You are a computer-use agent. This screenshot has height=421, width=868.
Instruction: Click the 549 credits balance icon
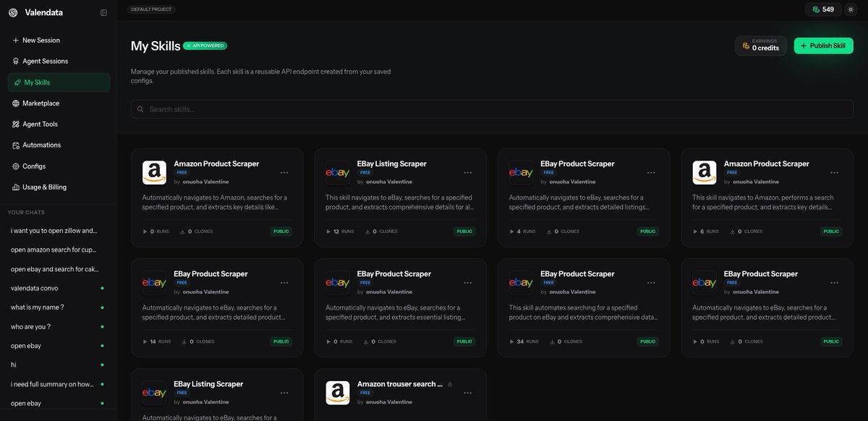(x=816, y=9)
